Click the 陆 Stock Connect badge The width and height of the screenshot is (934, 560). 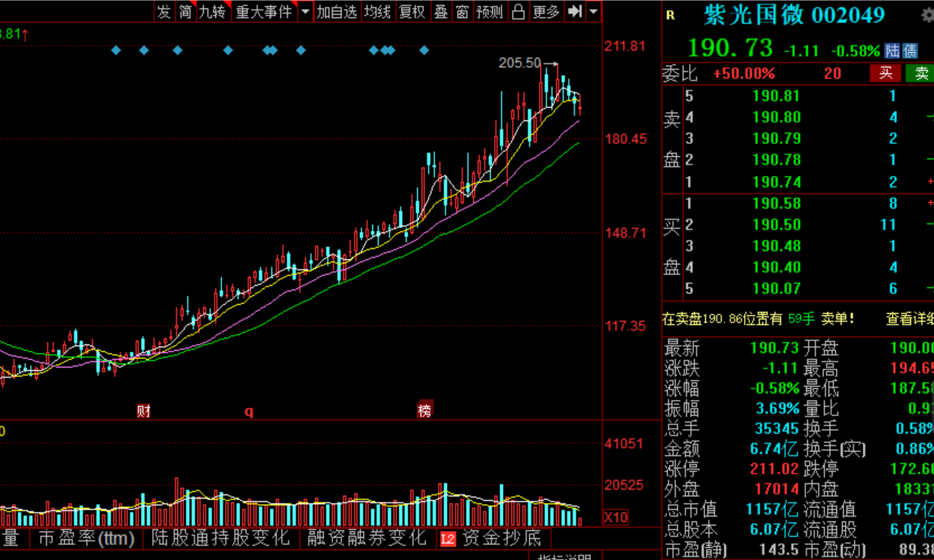(893, 51)
